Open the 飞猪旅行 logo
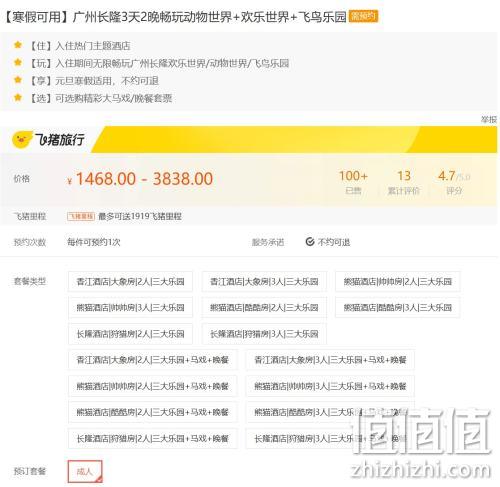This screenshot has height=487, width=500. point(48,140)
